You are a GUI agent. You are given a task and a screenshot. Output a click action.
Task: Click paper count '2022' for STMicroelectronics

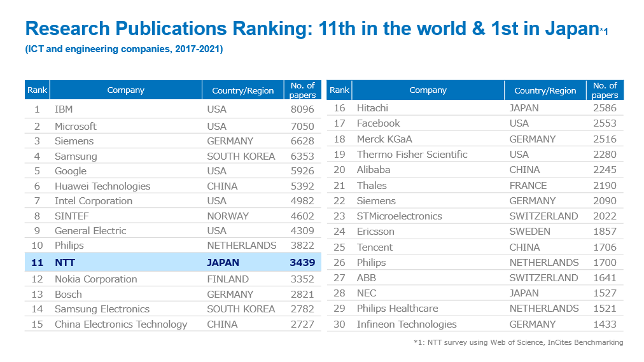(605, 216)
